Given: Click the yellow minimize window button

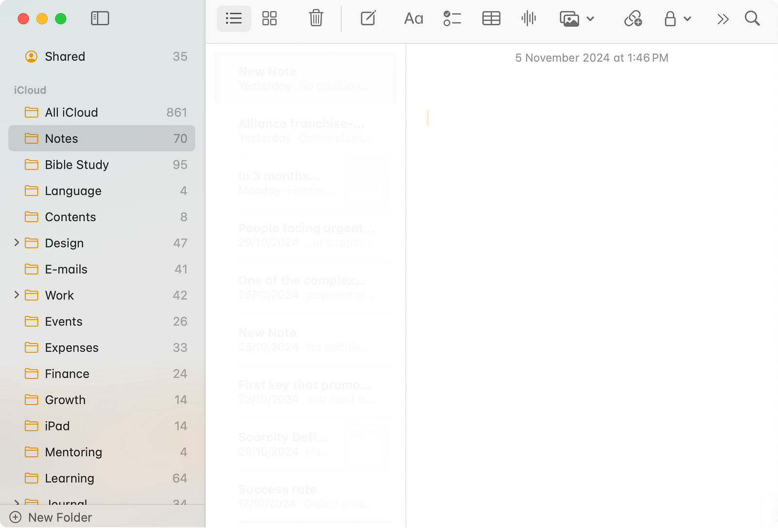Looking at the screenshot, I should pos(42,19).
